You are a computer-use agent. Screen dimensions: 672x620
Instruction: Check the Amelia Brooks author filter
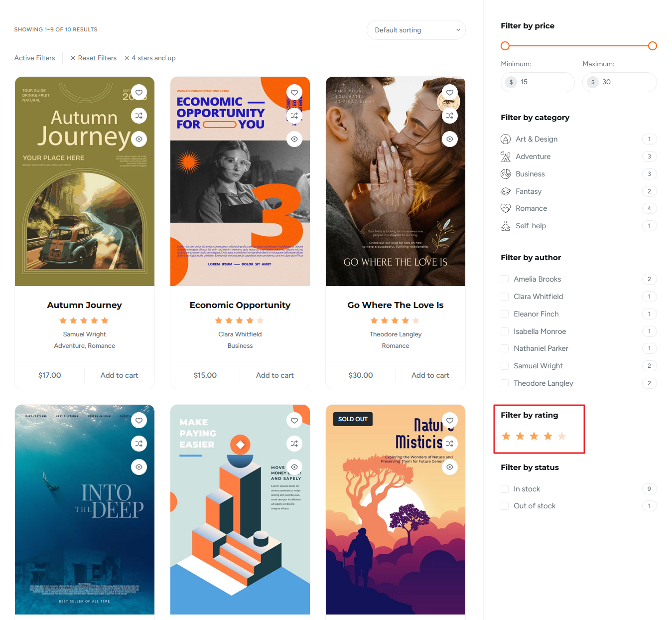(505, 279)
